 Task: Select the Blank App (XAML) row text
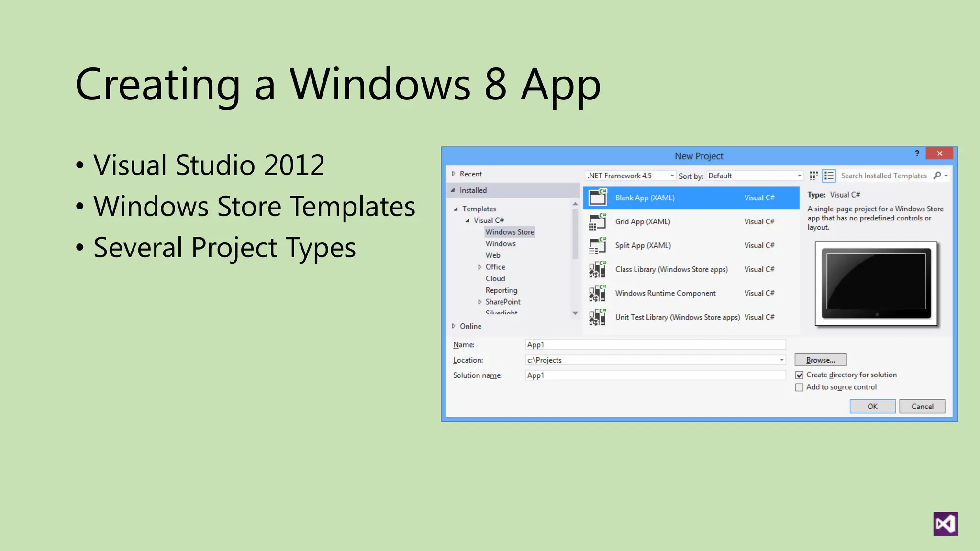(645, 198)
